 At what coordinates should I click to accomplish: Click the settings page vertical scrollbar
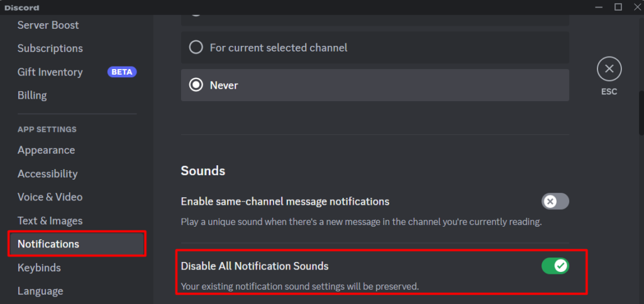point(641,113)
